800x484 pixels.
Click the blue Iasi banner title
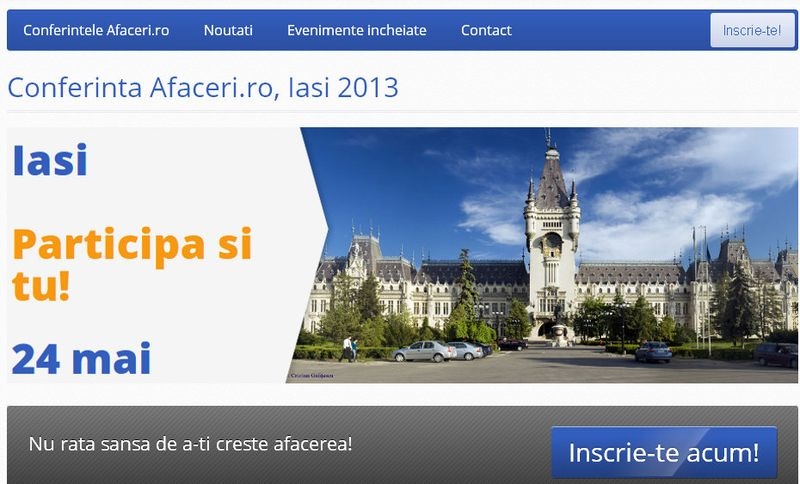[50, 160]
